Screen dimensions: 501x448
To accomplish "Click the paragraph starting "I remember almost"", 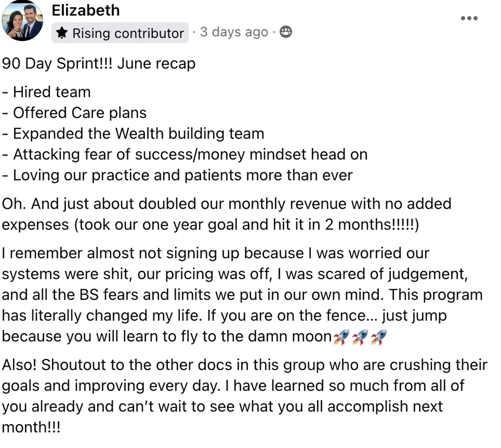I will click(242, 295).
